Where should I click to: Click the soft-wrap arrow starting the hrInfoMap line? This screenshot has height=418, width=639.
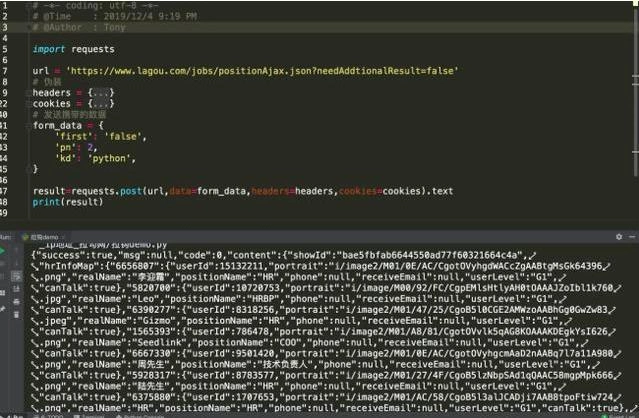click(x=35, y=267)
